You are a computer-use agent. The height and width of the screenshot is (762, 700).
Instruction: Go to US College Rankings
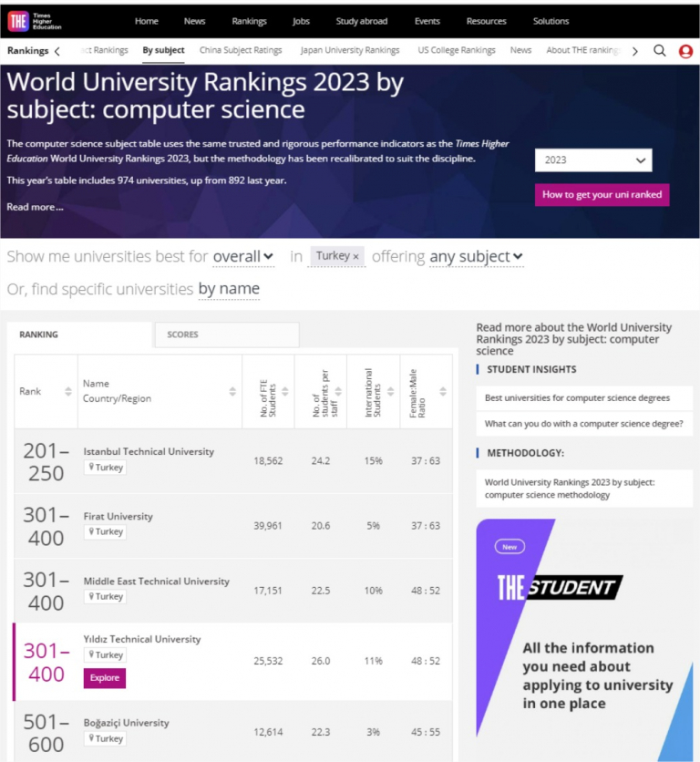click(x=457, y=50)
